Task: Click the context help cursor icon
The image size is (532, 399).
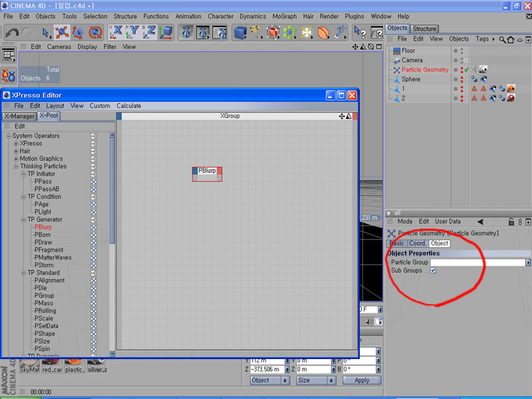Action: (x=360, y=33)
